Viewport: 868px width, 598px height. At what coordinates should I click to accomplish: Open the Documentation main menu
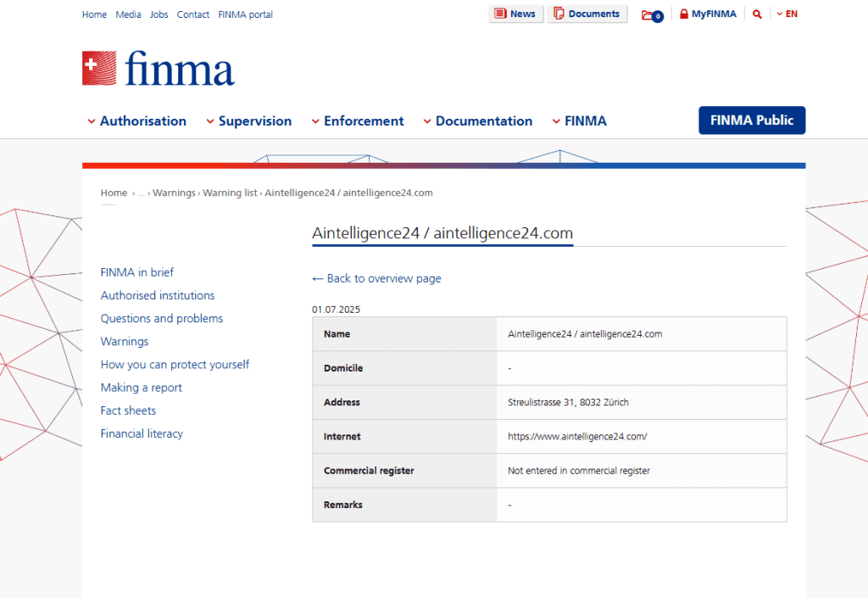point(484,121)
